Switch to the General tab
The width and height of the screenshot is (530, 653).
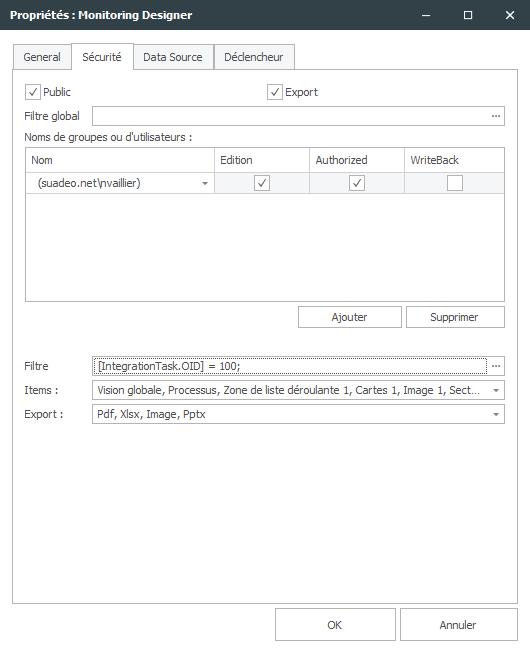coord(42,57)
